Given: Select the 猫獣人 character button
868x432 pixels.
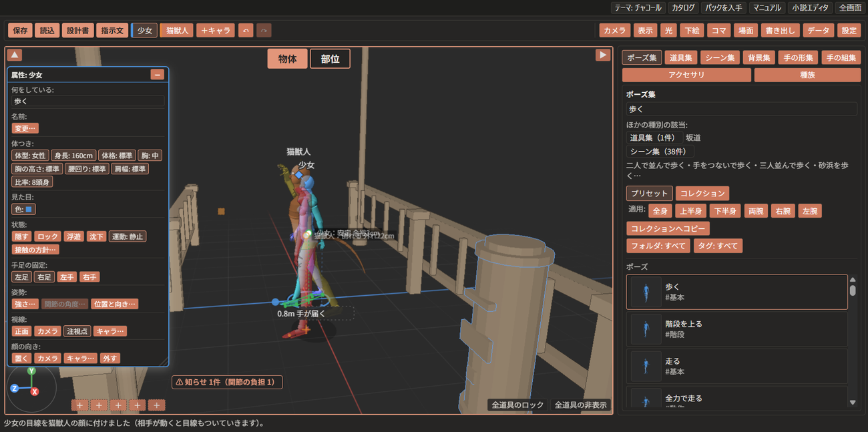Looking at the screenshot, I should click(x=177, y=31).
